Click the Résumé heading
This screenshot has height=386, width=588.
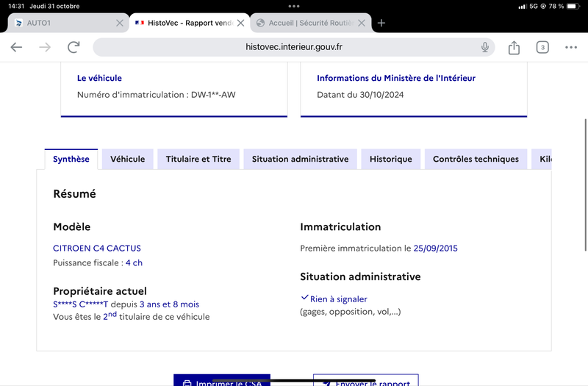(75, 194)
